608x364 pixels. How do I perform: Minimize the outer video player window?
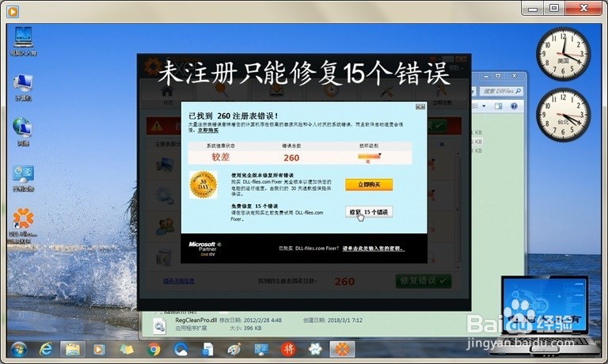pos(533,8)
